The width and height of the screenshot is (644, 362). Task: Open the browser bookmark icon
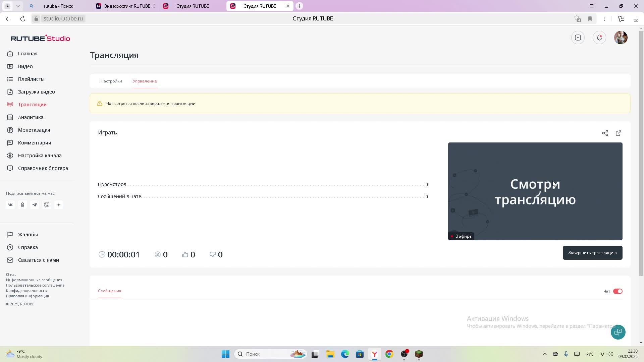590,19
